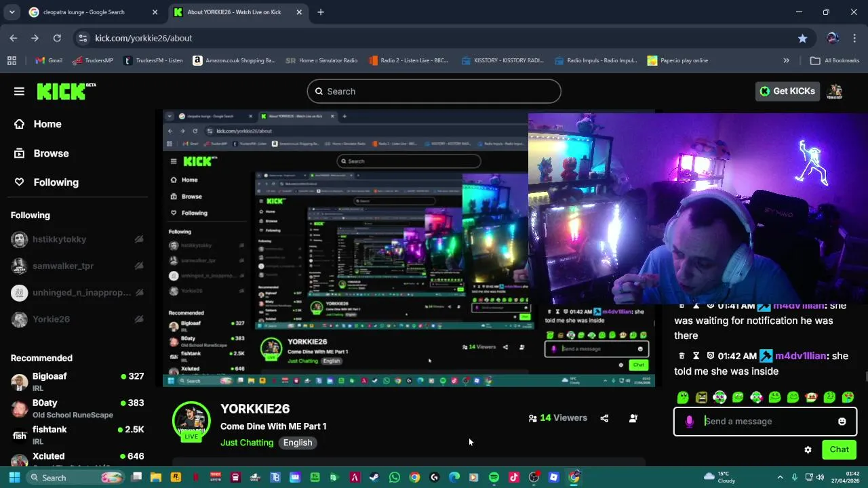The width and height of the screenshot is (868, 488).
Task: Open Chrome tab search dropdown
Action: click(x=12, y=12)
